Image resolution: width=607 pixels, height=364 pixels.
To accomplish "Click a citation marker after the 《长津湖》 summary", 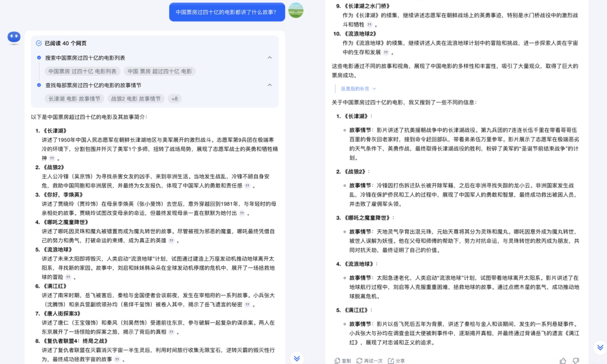I will (x=52, y=158).
